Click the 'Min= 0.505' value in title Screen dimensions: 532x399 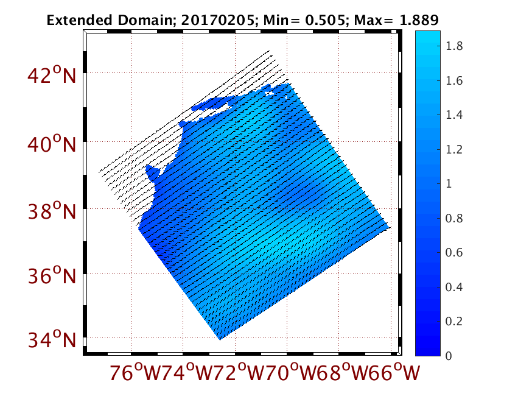click(304, 20)
